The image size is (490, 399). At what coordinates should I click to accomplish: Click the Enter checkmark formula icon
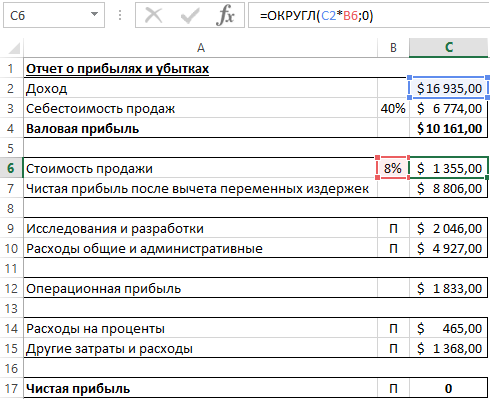[190, 15]
